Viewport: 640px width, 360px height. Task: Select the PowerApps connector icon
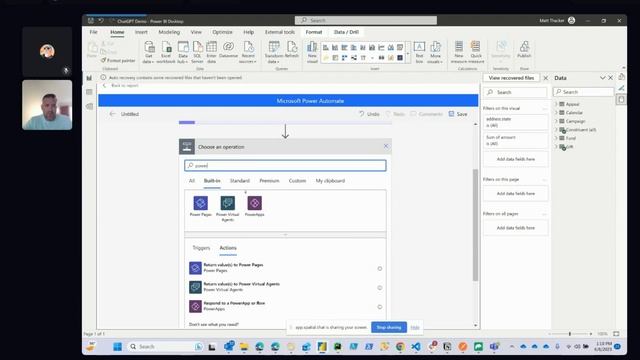pyautogui.click(x=254, y=203)
